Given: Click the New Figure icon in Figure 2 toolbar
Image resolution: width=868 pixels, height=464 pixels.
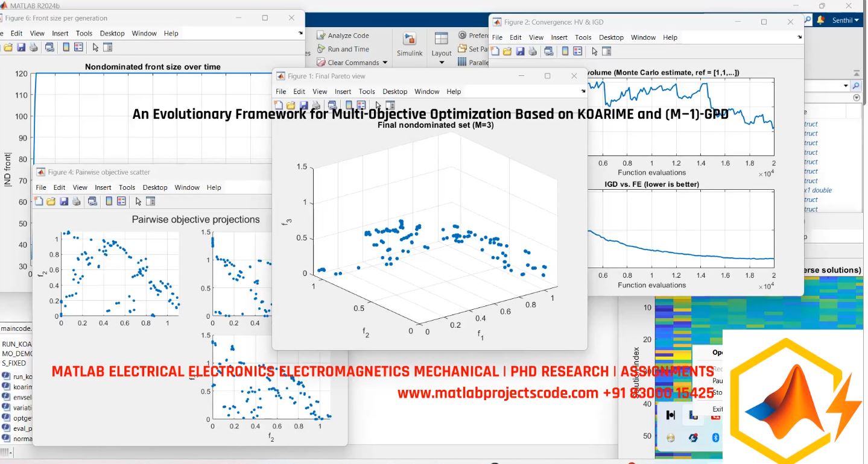Looking at the screenshot, I should pyautogui.click(x=495, y=52).
